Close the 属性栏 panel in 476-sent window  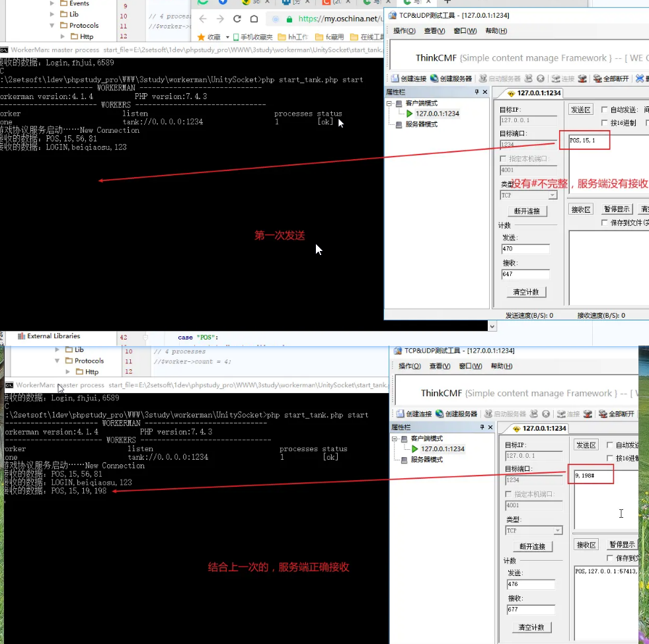point(490,427)
